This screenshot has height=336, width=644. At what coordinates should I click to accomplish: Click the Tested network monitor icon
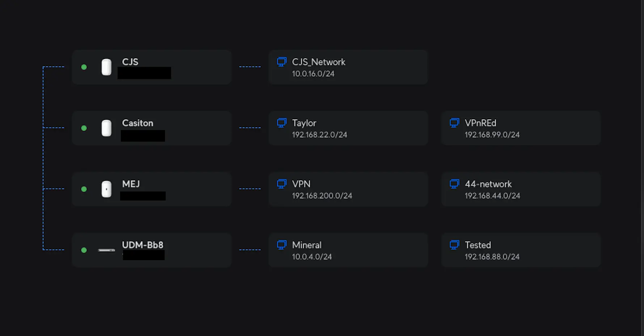[454, 245]
